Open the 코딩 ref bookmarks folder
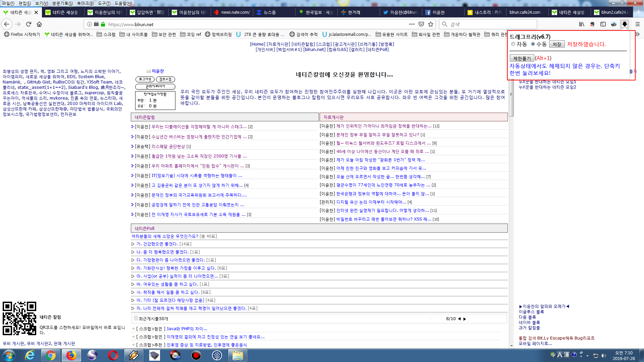This screenshot has height=362, width=644. 191,34
